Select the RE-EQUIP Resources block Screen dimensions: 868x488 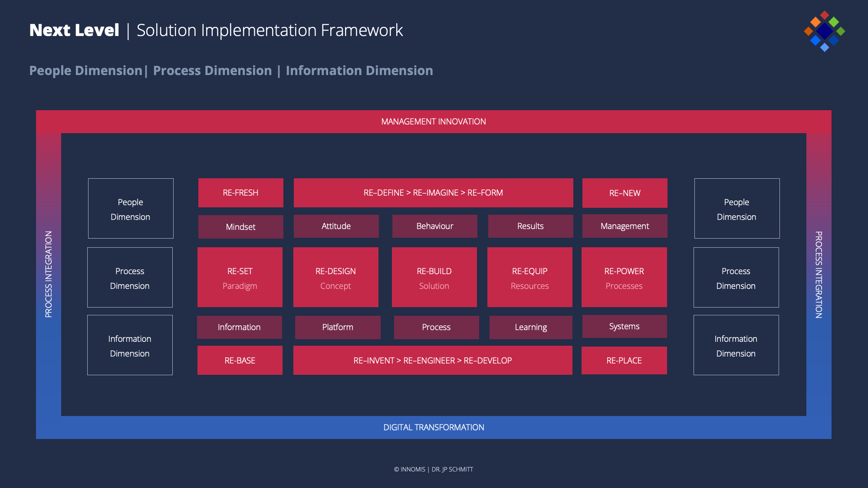[x=529, y=278]
